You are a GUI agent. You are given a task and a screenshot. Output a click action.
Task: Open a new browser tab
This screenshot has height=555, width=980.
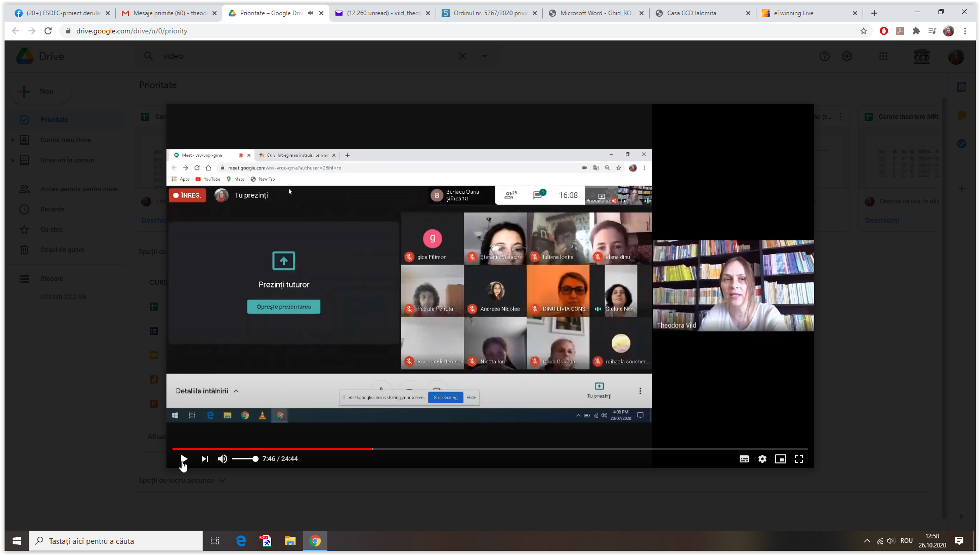point(874,13)
